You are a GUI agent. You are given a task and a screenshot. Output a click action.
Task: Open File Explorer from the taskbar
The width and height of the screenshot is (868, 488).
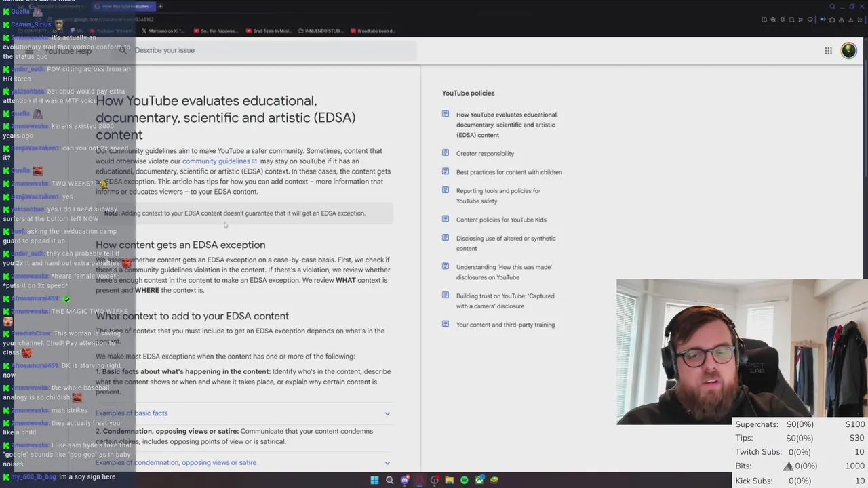pyautogui.click(x=449, y=480)
